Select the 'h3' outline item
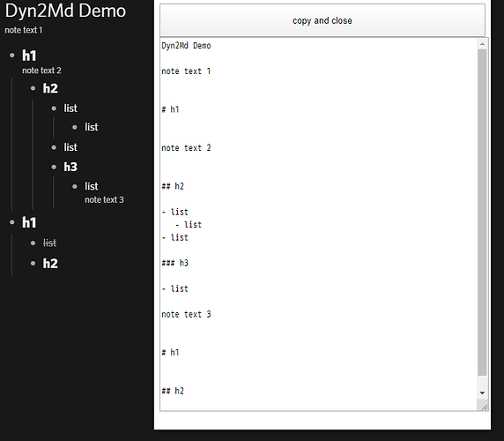504x441 pixels. (70, 167)
